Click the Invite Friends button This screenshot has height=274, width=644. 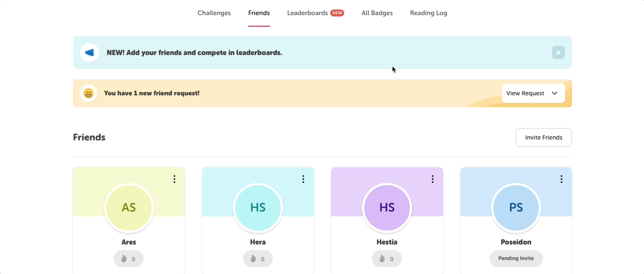[x=543, y=137]
